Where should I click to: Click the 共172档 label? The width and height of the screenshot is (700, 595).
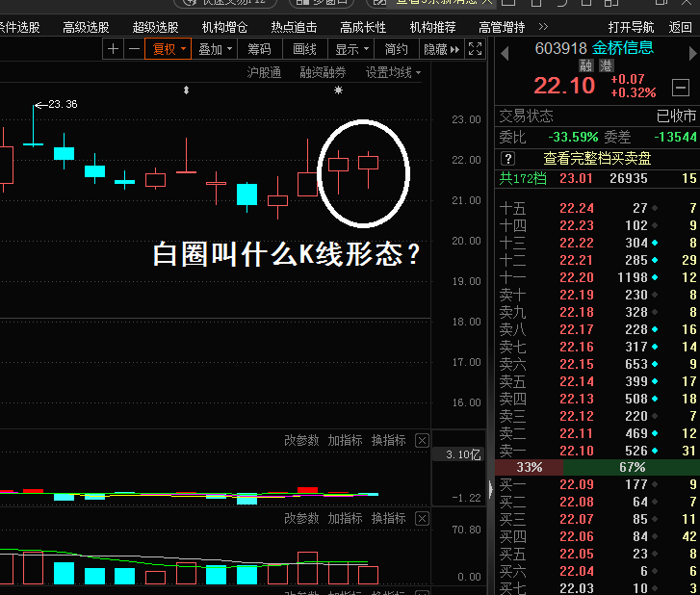(x=523, y=178)
